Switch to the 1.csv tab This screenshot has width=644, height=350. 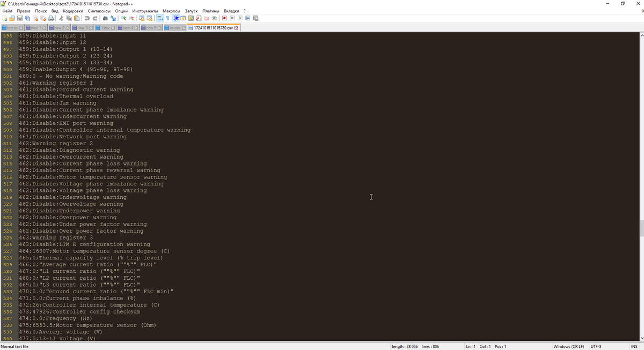pos(106,28)
